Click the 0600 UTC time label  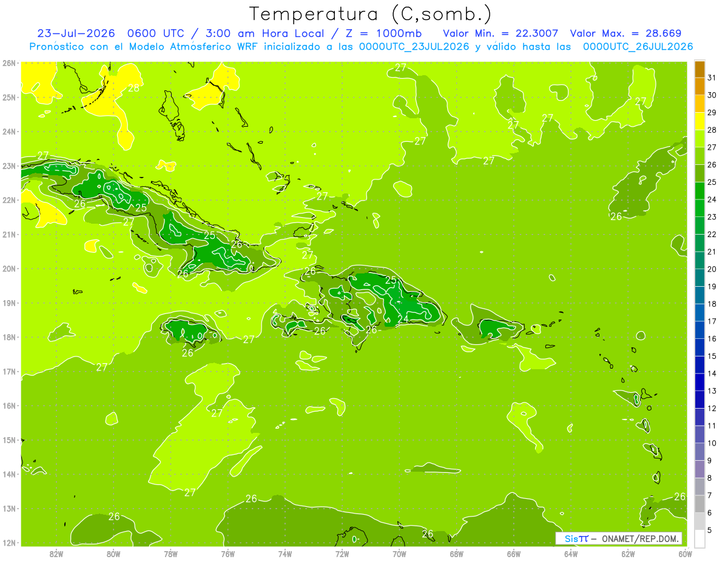[x=157, y=33]
